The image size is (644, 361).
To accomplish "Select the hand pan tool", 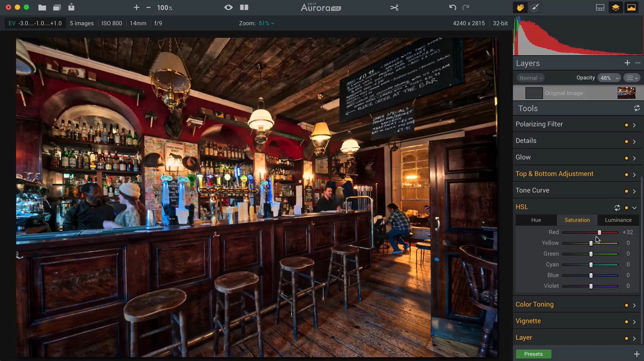I will coord(520,8).
